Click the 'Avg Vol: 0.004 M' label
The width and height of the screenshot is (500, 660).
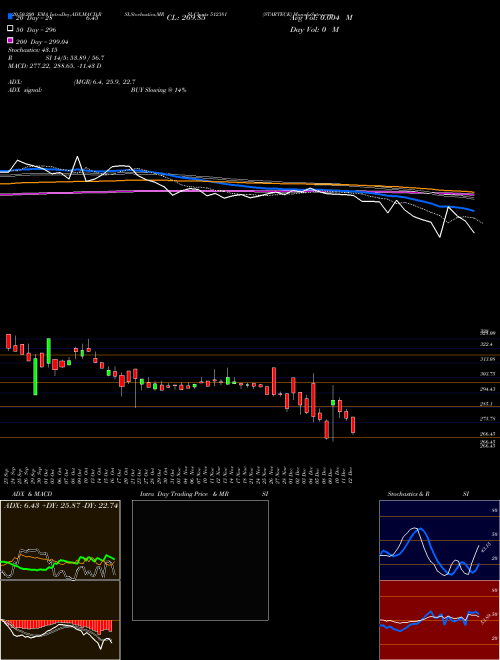pos(321,18)
